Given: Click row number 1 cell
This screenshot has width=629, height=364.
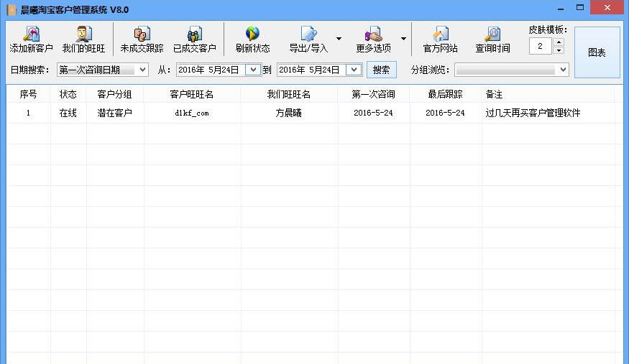Looking at the screenshot, I should (28, 113).
